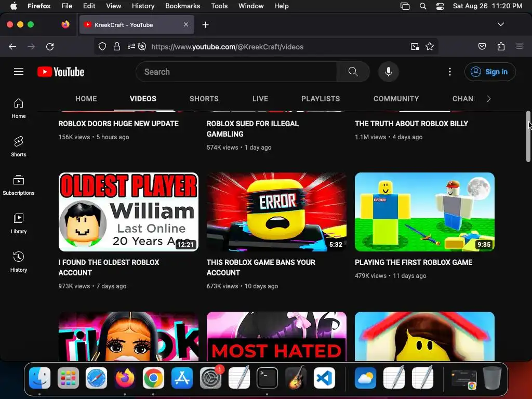Open the Apple menu

(13, 6)
